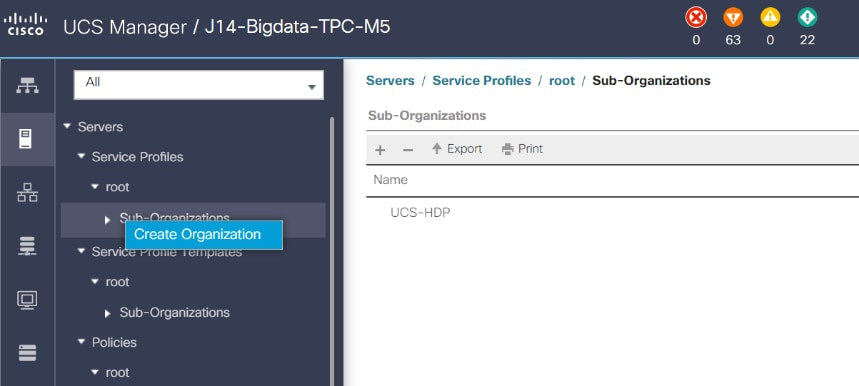The image size is (859, 386).
Task: Open the LAN tab icon in sidebar
Action: click(27, 193)
